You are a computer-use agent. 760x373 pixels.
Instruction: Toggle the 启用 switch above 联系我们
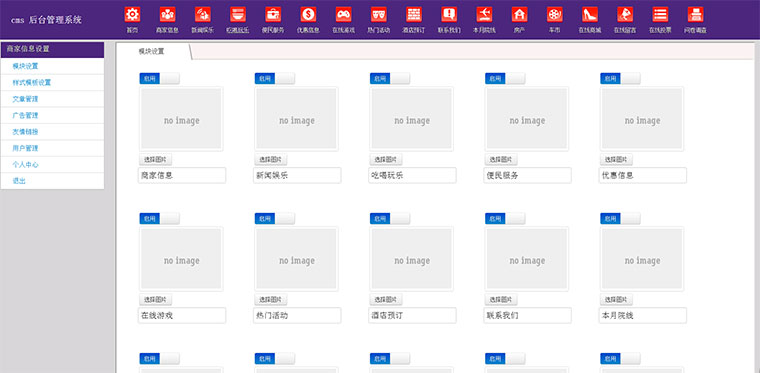pos(505,218)
